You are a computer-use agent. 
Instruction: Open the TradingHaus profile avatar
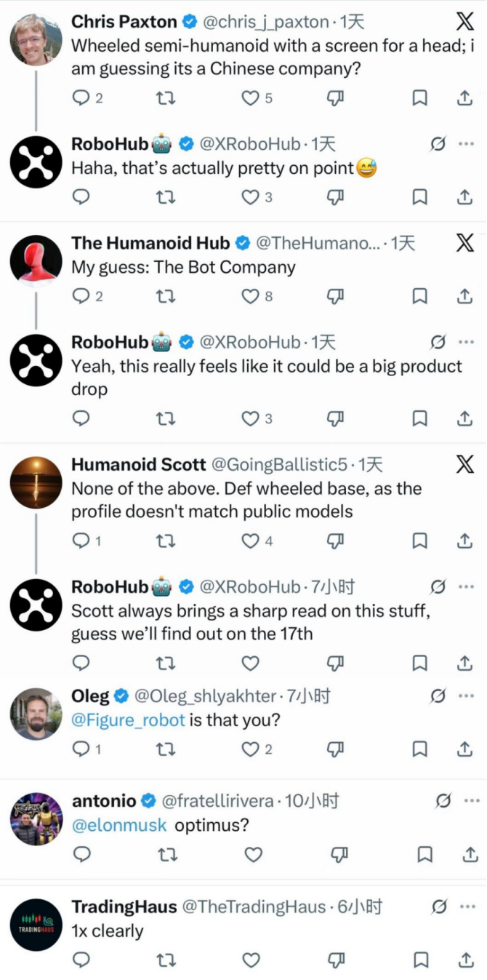coord(36,925)
